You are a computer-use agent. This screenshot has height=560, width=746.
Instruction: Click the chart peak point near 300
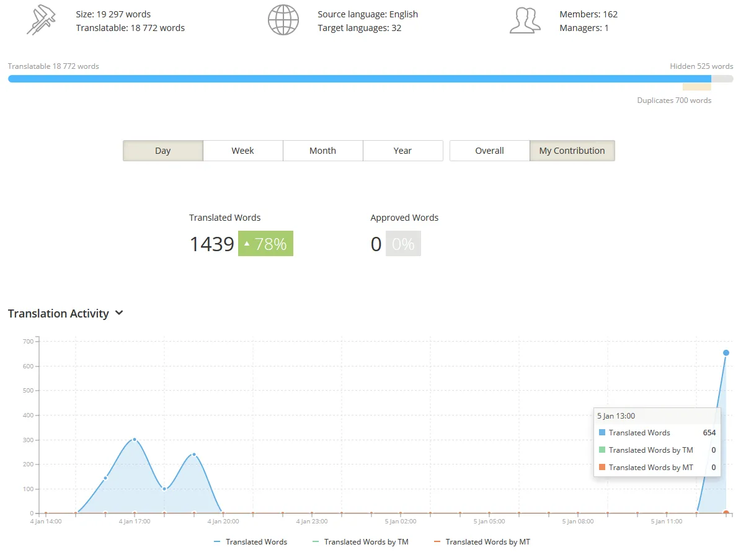135,440
